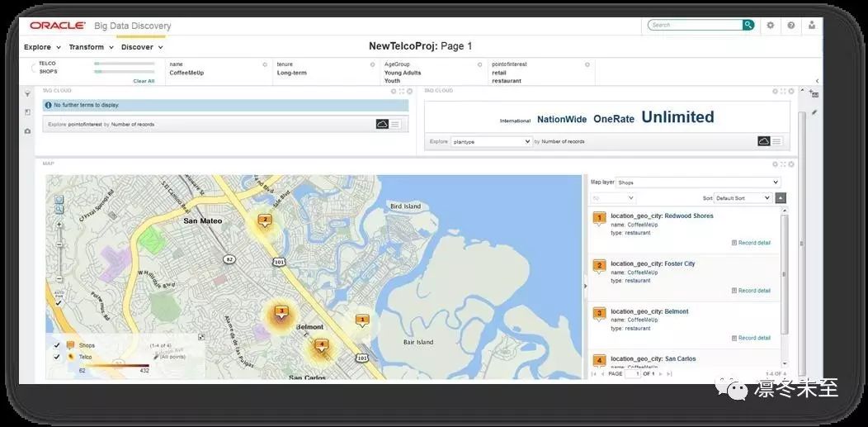The height and width of the screenshot is (427, 868).
Task: Open the plantype dropdown
Action: [492, 142]
